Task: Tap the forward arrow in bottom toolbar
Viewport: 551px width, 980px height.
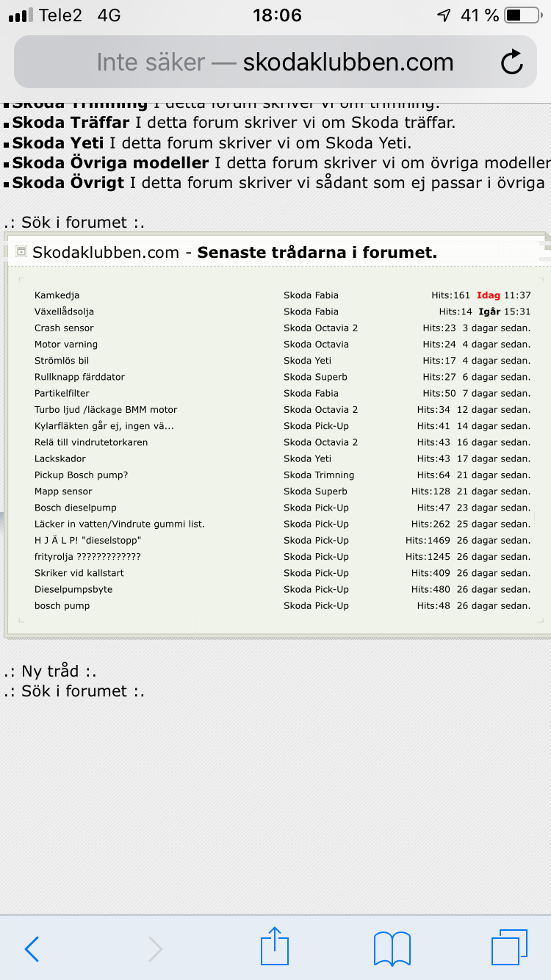Action: tap(155, 949)
